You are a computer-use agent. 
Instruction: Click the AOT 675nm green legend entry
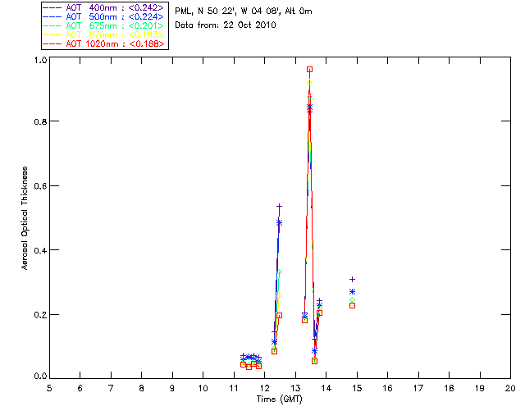[104, 25]
